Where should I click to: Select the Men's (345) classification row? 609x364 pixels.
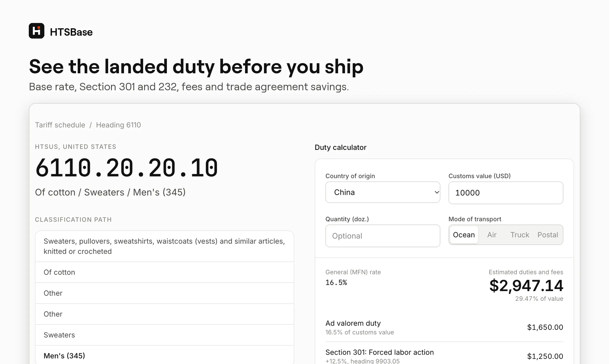tap(164, 355)
